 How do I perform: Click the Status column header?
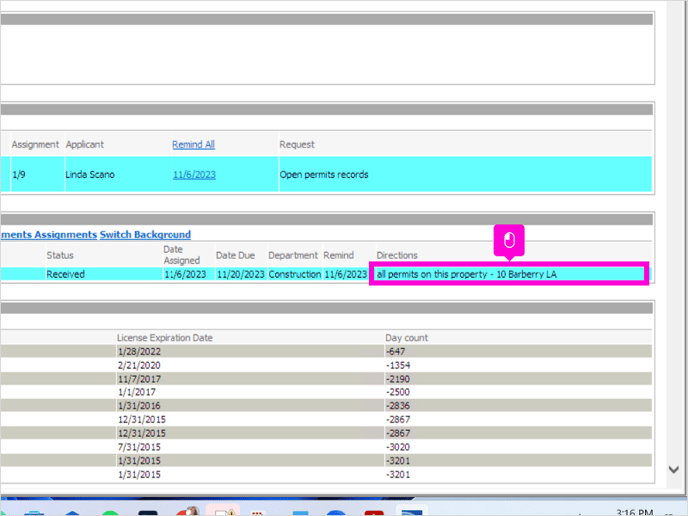point(60,255)
